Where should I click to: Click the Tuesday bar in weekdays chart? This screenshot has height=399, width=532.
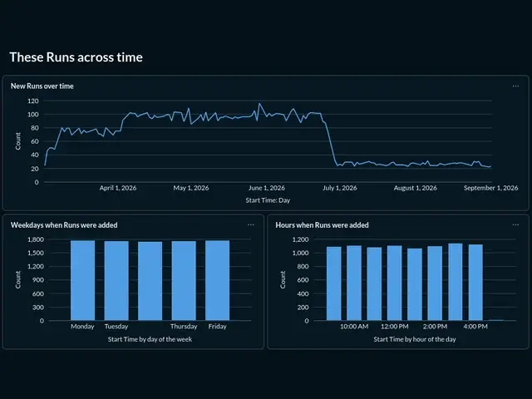(116, 281)
